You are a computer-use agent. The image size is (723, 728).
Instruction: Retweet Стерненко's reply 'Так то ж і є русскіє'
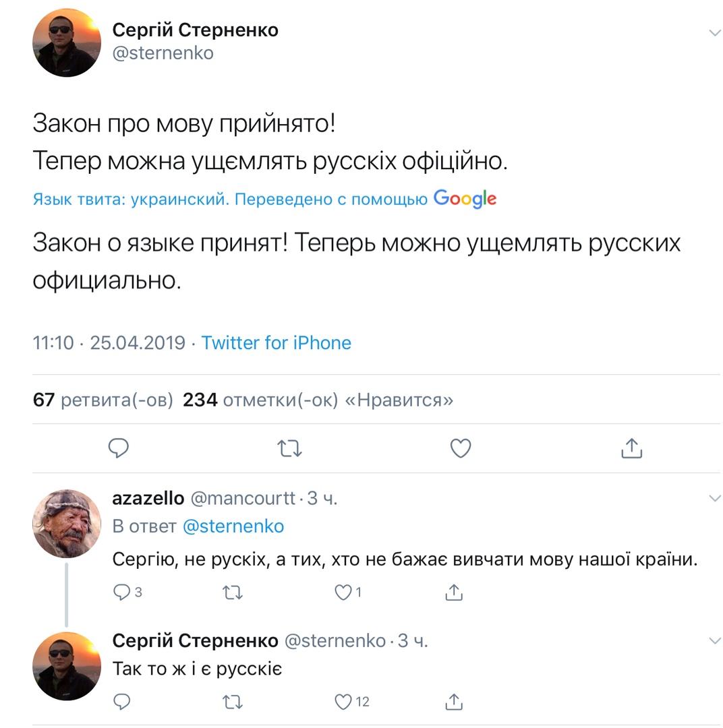[232, 702]
